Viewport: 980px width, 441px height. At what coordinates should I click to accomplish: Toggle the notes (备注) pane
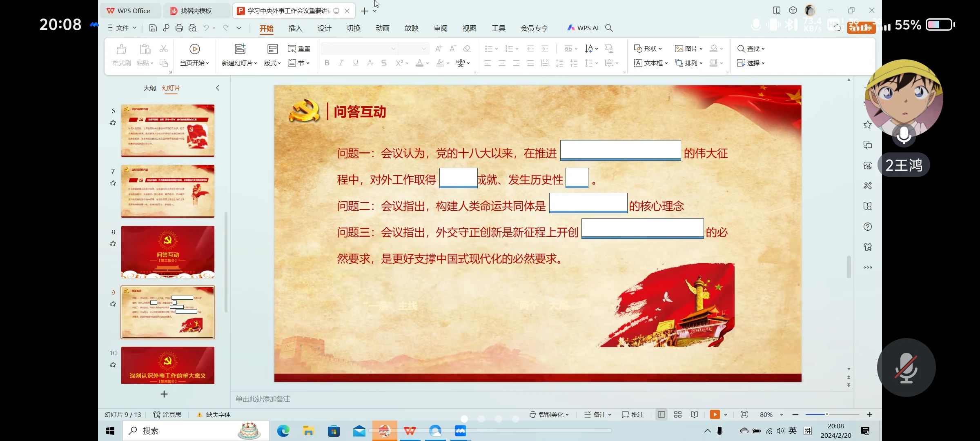pos(597,414)
